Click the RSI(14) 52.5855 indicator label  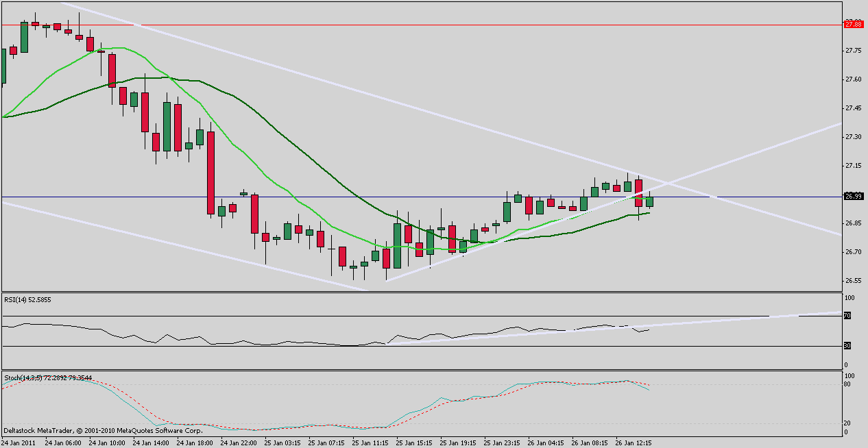(28, 299)
